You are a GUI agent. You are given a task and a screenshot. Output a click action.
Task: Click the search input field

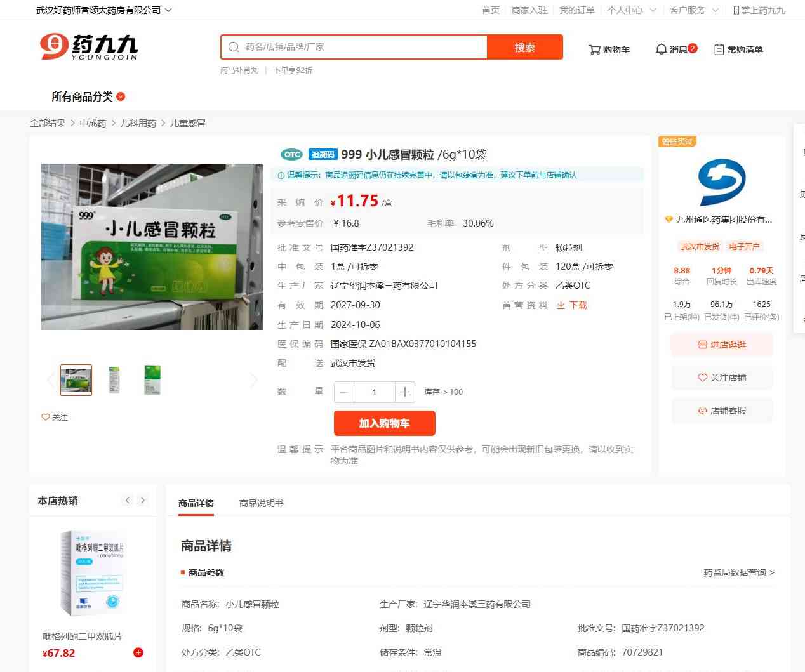362,47
